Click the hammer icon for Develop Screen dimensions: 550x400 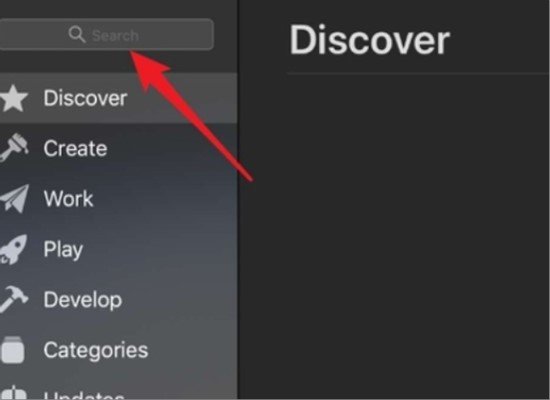pyautogui.click(x=14, y=299)
